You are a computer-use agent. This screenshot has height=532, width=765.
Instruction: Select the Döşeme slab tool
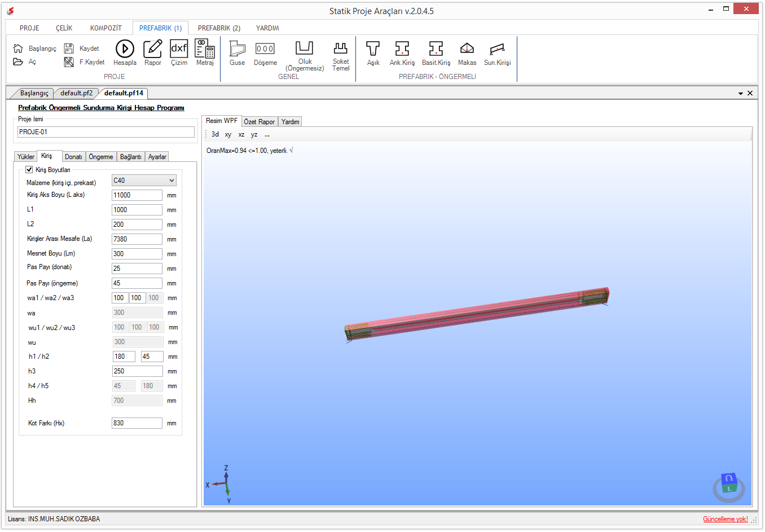(265, 53)
